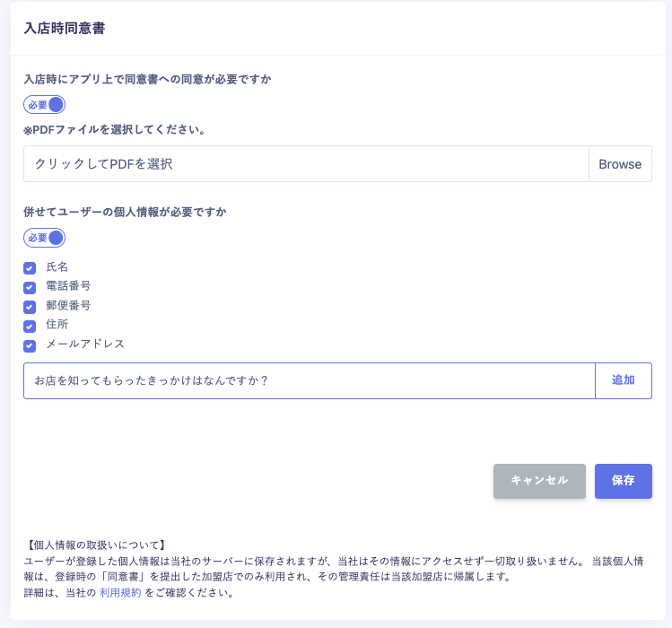Uncheck the 氏名 checkbox

[x=30, y=268]
